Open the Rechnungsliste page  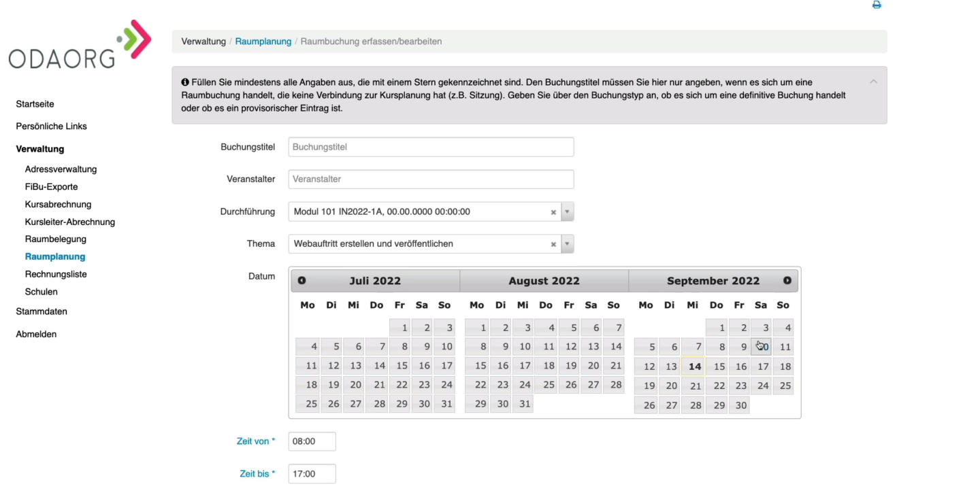[x=56, y=274]
